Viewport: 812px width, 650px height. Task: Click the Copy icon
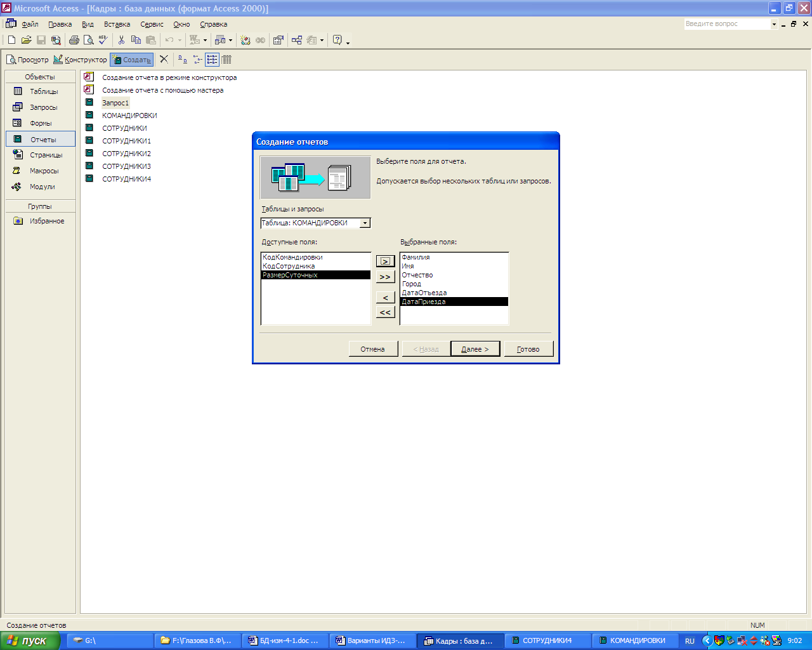click(136, 40)
